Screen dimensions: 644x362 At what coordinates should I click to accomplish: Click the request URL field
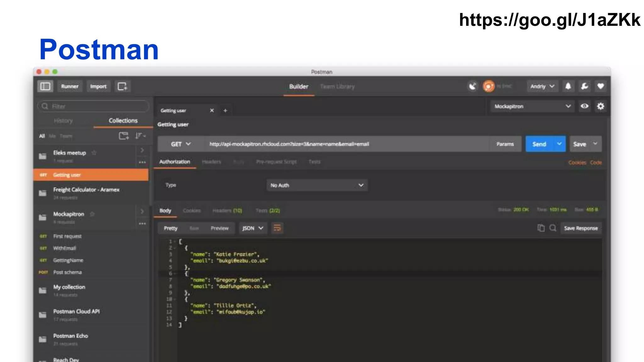[346, 144]
